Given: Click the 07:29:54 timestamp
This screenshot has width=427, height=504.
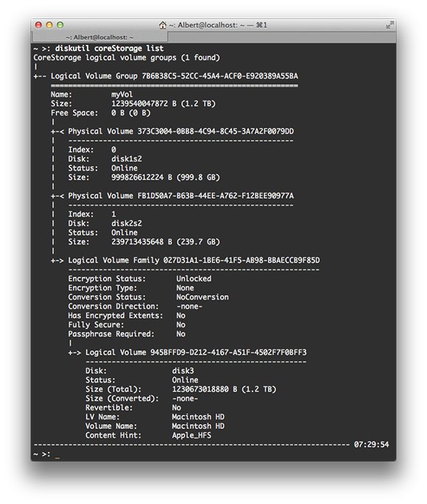Looking at the screenshot, I should tap(371, 445).
